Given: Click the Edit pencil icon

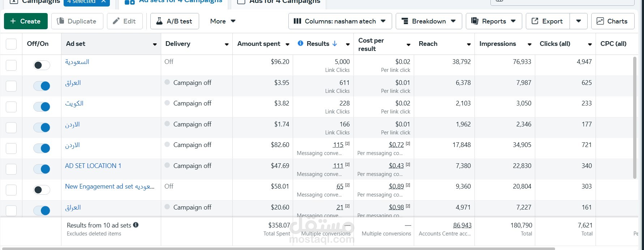Looking at the screenshot, I should click(x=116, y=21).
